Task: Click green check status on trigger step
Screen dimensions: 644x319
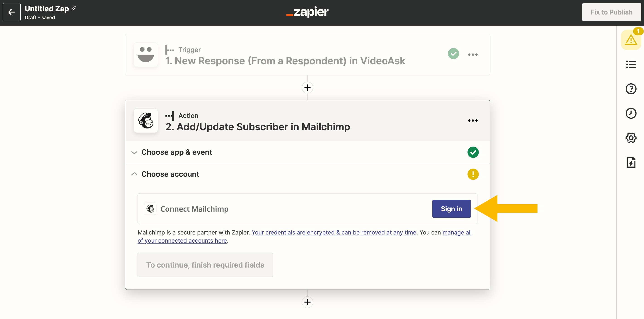Action: [x=453, y=53]
